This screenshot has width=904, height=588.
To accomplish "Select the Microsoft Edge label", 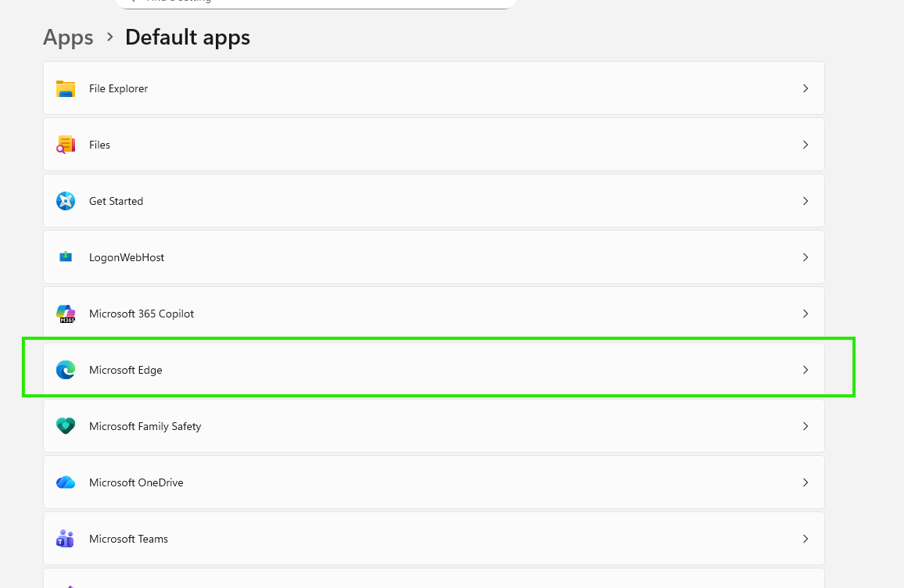I will [x=126, y=370].
